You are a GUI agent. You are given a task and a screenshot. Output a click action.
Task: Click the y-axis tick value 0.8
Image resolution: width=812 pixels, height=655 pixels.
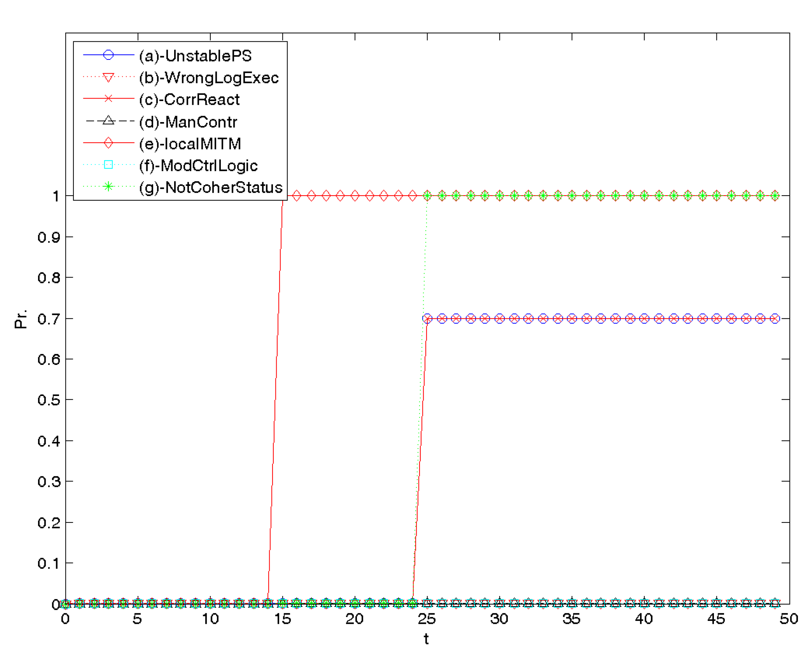49,278
